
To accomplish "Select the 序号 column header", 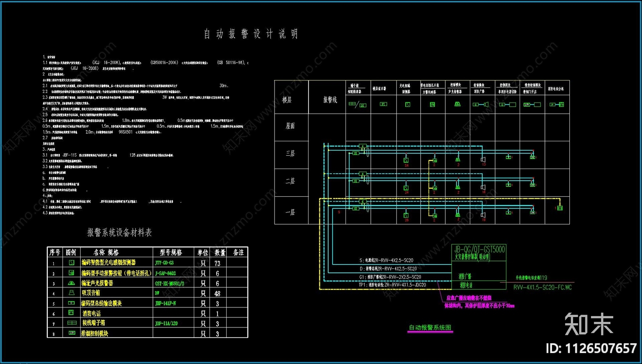I will point(55,252).
